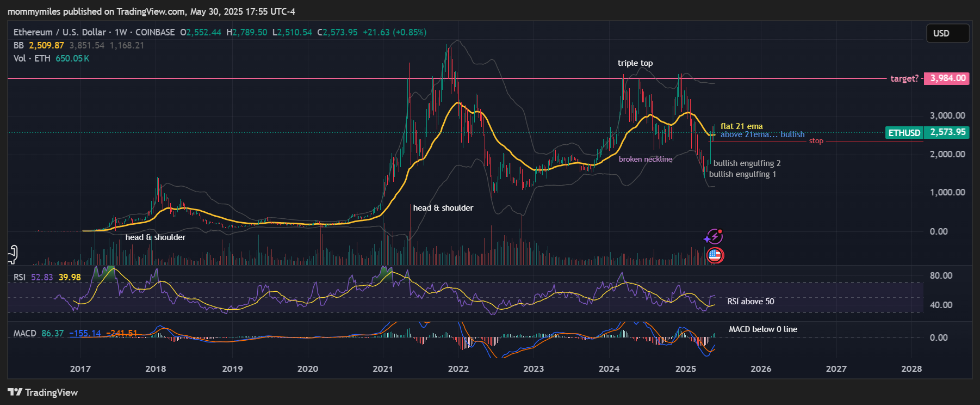Select 'head & shoulder' note near 2021-2022

click(x=443, y=208)
